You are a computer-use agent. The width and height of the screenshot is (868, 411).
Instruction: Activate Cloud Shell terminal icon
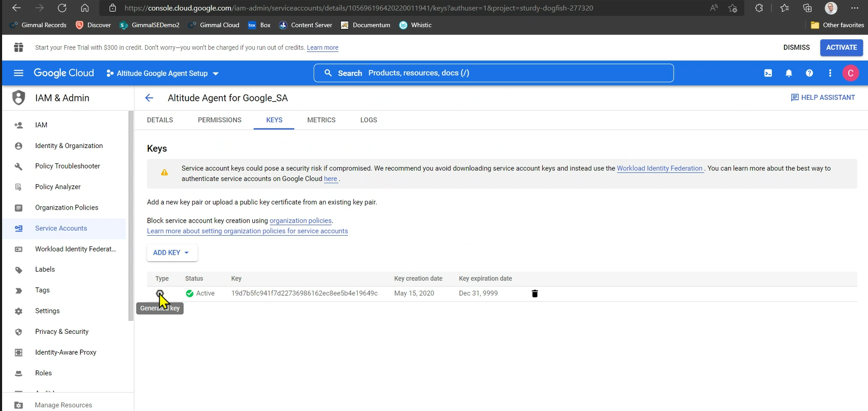tap(768, 73)
